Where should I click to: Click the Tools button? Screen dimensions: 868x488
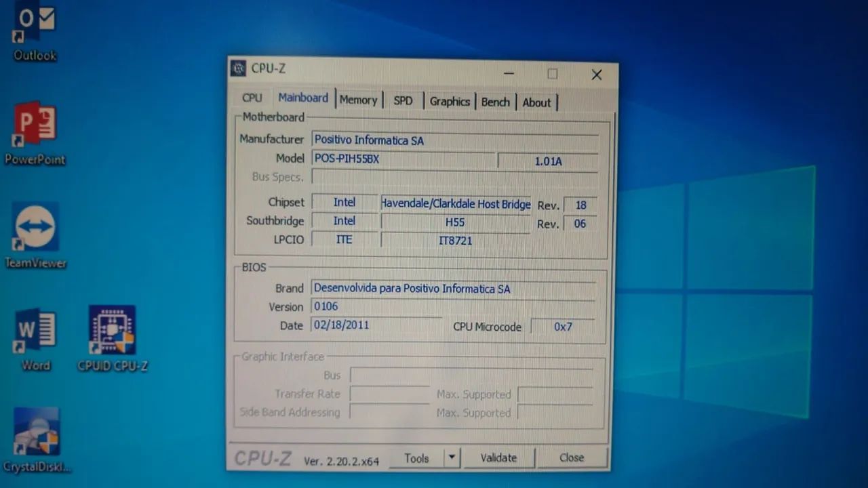pyautogui.click(x=416, y=459)
